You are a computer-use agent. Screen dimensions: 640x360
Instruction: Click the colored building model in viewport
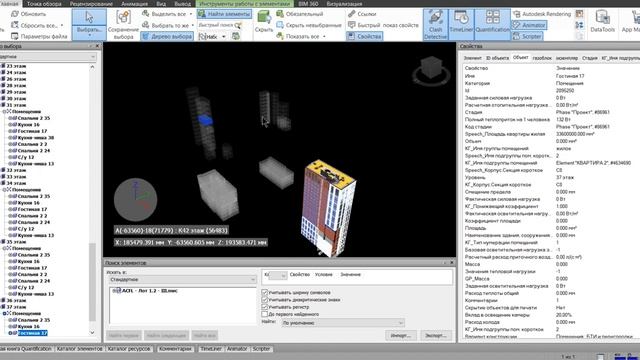click(x=328, y=208)
